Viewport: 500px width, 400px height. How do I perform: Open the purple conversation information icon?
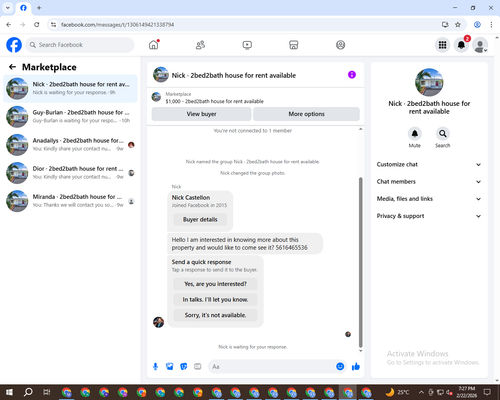coord(352,75)
